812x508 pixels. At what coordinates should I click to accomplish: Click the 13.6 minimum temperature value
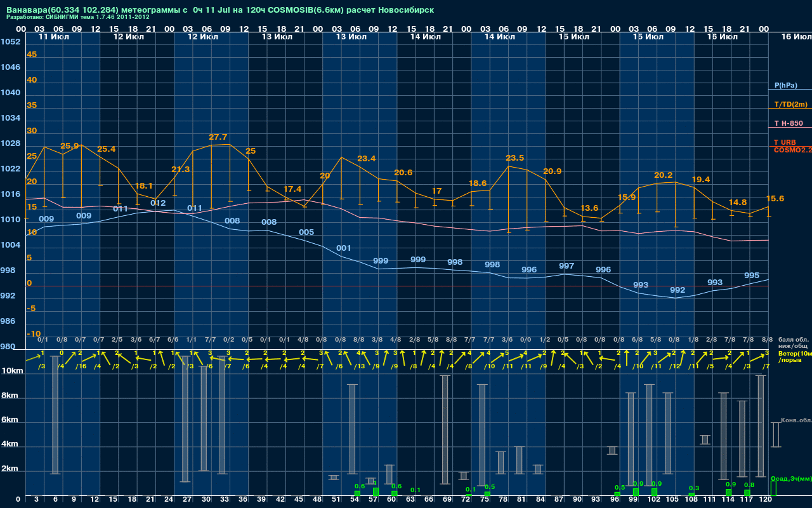pos(589,208)
